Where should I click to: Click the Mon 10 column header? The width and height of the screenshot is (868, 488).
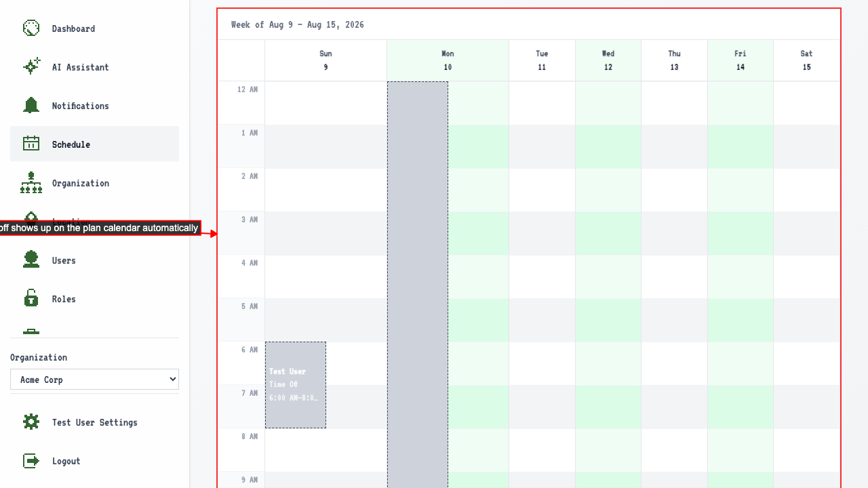448,60
